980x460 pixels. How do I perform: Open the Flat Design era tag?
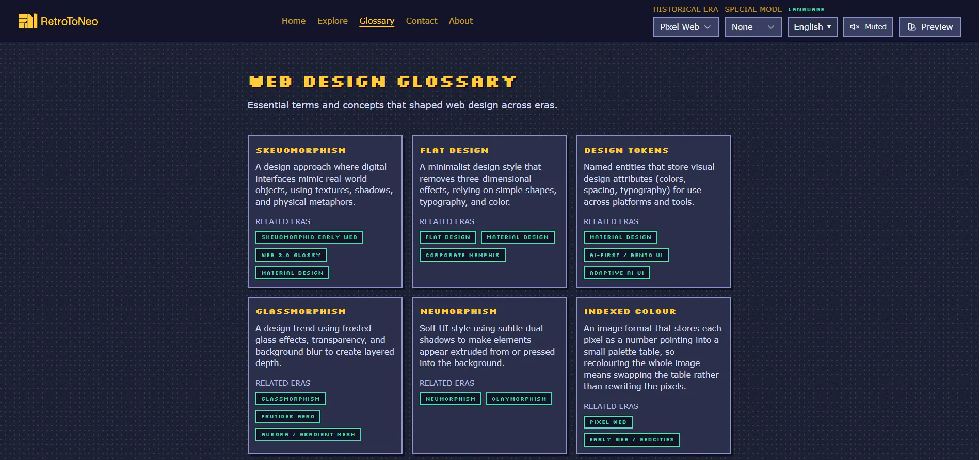coord(448,237)
